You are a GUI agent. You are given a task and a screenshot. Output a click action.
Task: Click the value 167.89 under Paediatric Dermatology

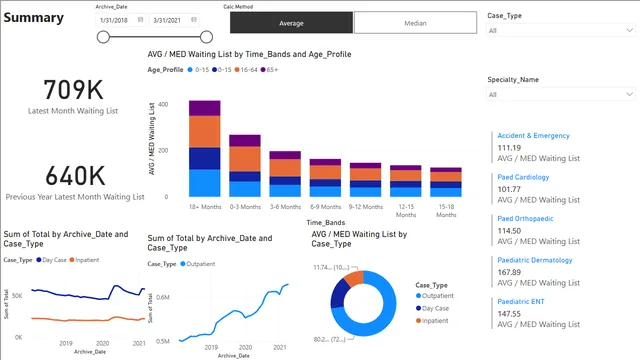point(509,272)
